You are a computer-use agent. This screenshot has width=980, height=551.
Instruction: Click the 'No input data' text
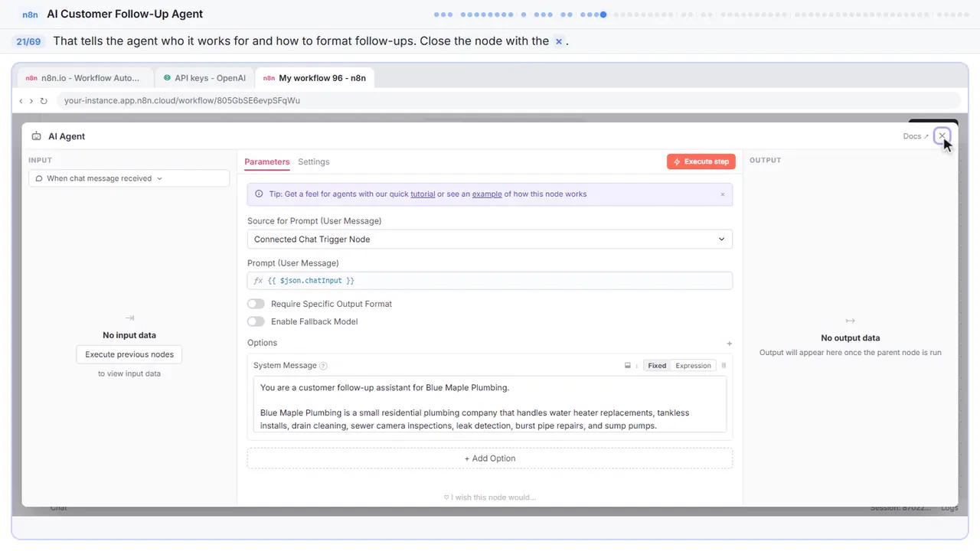[x=129, y=335]
